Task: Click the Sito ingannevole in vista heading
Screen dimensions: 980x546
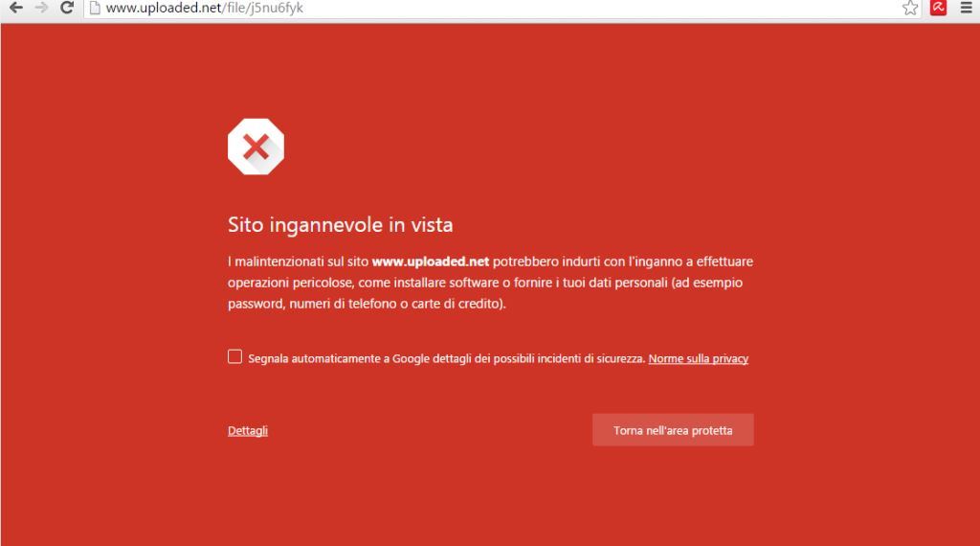Action: [x=340, y=224]
